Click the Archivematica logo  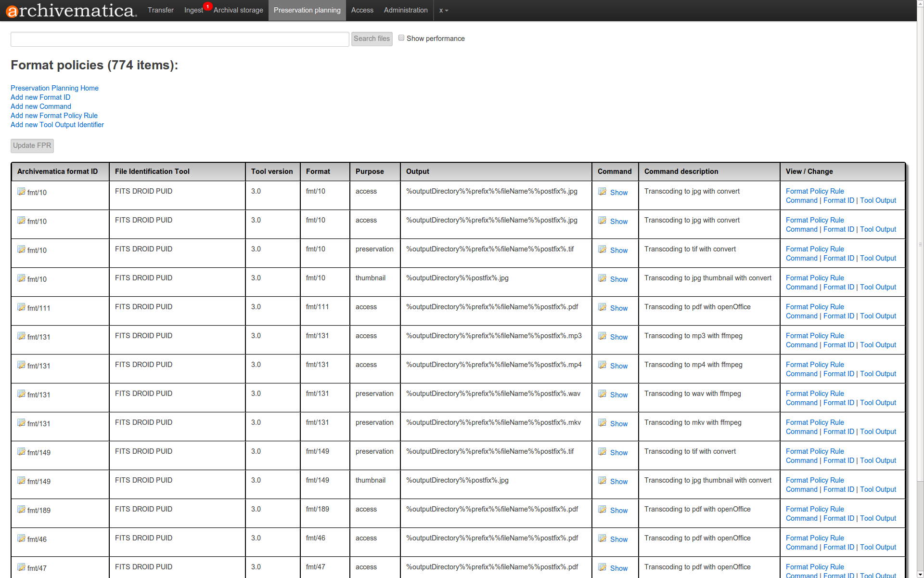71,11
